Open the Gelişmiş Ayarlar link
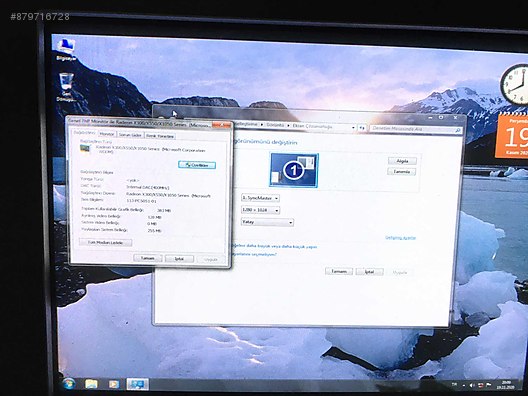 [400, 238]
